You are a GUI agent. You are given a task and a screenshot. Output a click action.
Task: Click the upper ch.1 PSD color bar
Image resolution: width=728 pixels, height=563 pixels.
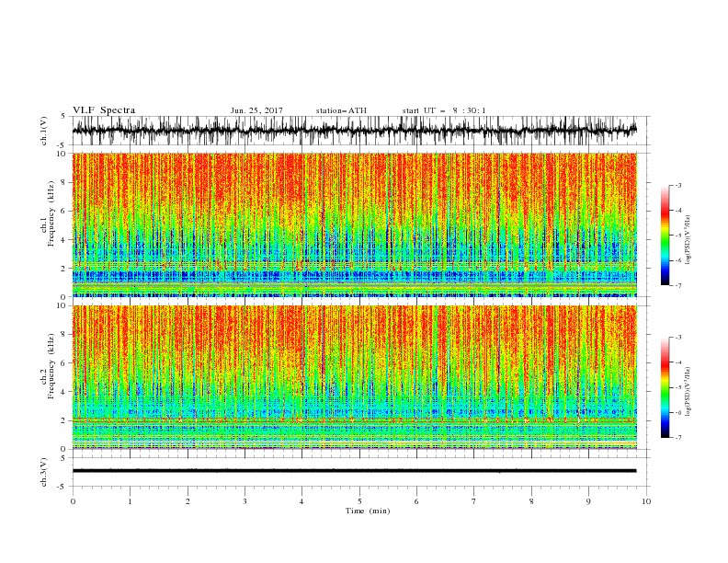[665, 236]
